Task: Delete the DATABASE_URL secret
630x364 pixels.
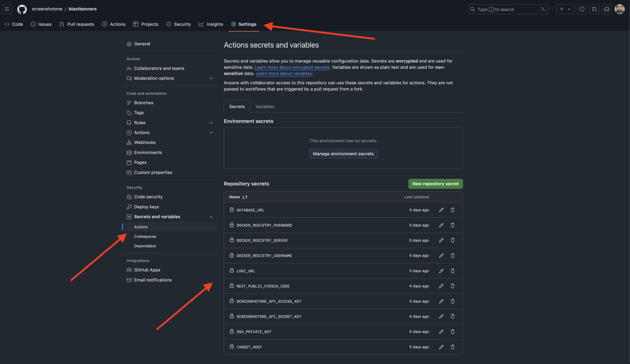Action: (453, 210)
